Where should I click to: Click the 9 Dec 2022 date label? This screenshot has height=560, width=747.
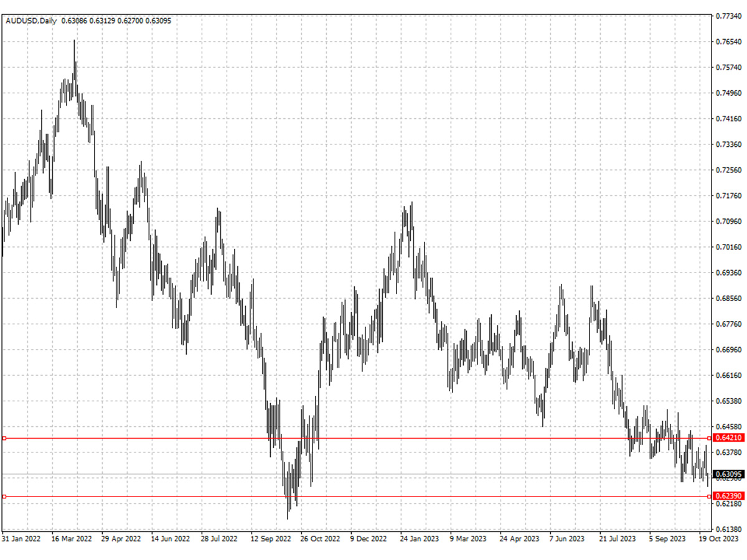point(370,539)
